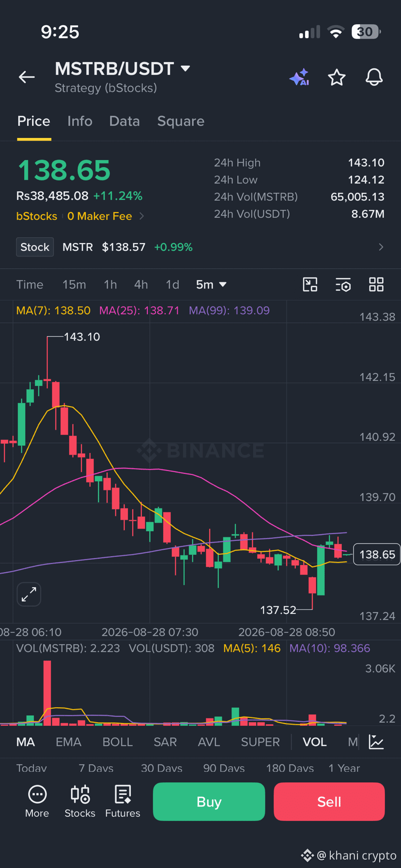Select the 1 Year range

point(344,768)
